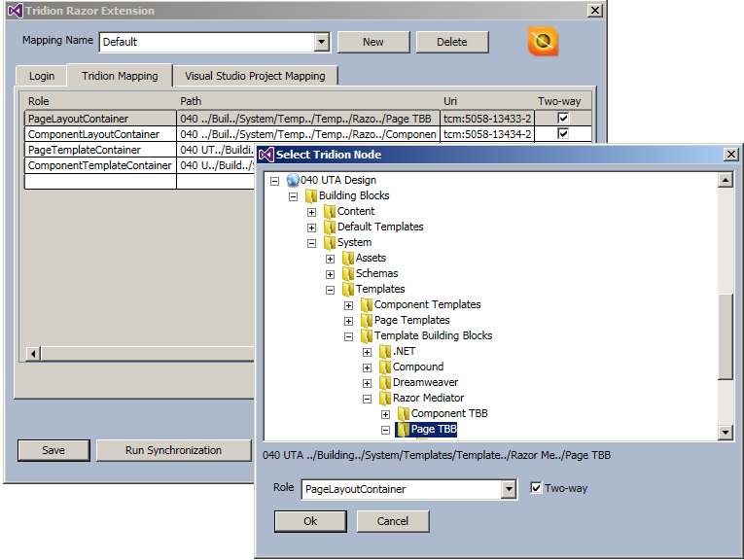Collapse the Page TBB node
This screenshot has height=560, width=744.
click(x=386, y=430)
